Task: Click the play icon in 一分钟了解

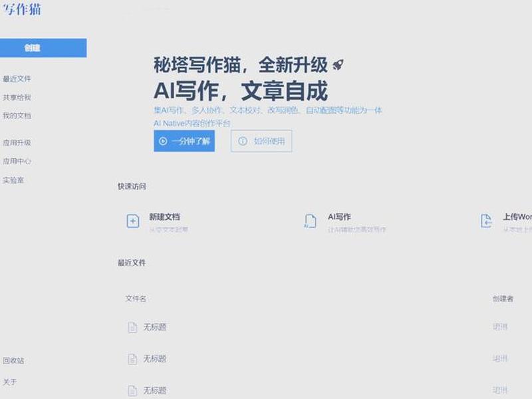Action: pos(163,141)
